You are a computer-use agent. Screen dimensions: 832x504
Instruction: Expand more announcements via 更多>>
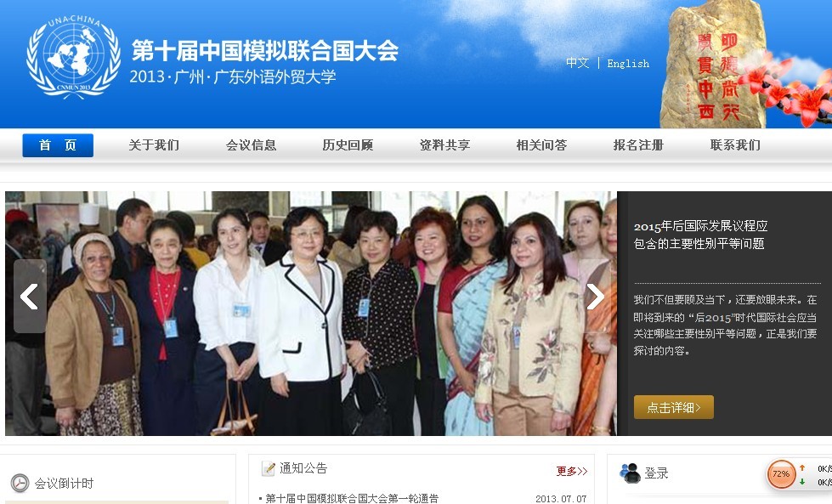pyautogui.click(x=571, y=471)
